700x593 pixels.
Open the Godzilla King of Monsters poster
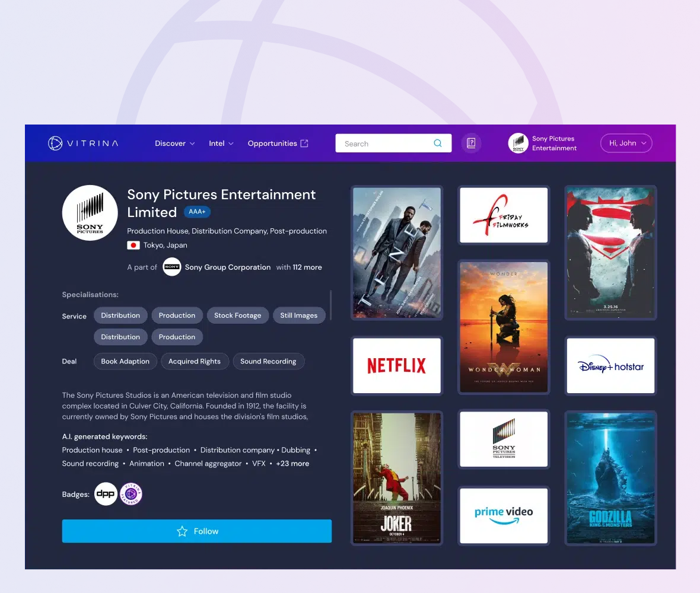click(x=610, y=478)
